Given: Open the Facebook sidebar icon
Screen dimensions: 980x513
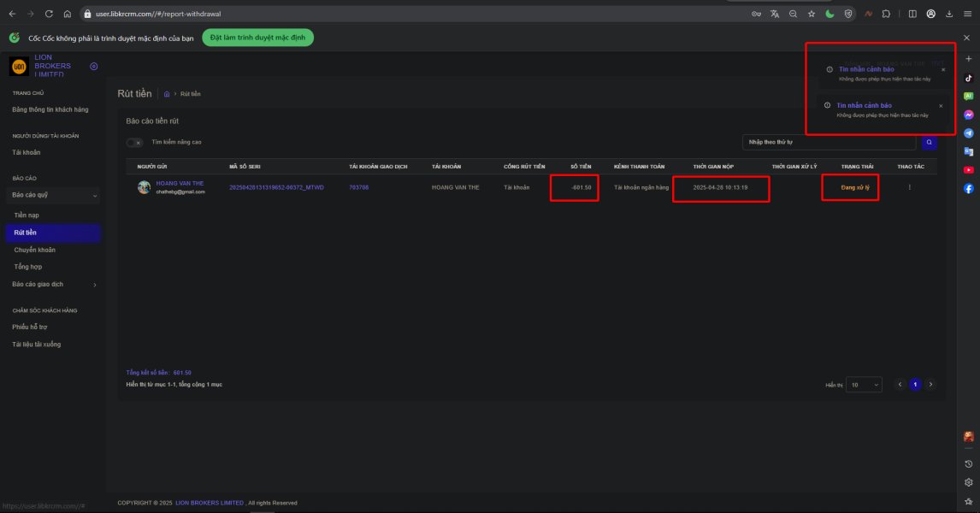Looking at the screenshot, I should (x=968, y=189).
